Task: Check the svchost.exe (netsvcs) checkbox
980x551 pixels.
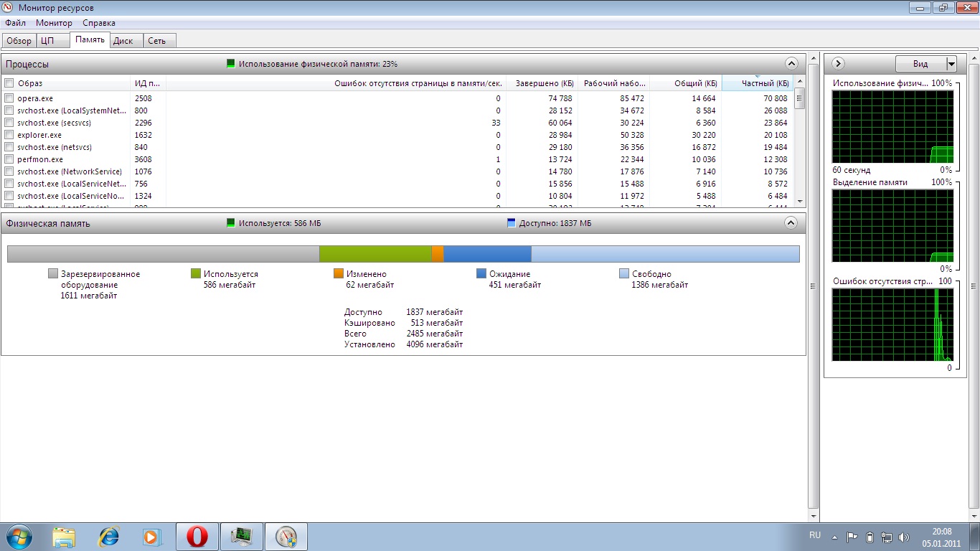Action: coord(9,147)
